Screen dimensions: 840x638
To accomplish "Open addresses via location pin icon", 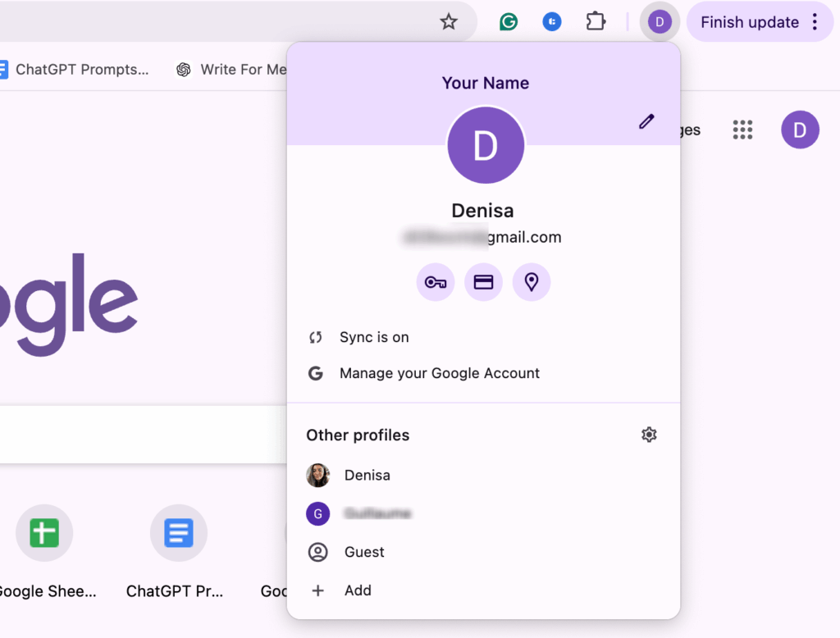I will tap(532, 283).
